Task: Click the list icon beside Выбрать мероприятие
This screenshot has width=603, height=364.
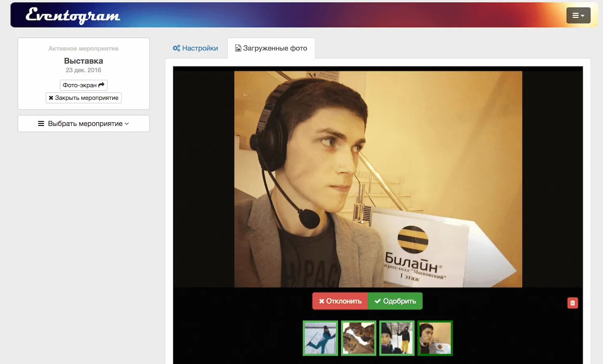Action: pyautogui.click(x=41, y=123)
